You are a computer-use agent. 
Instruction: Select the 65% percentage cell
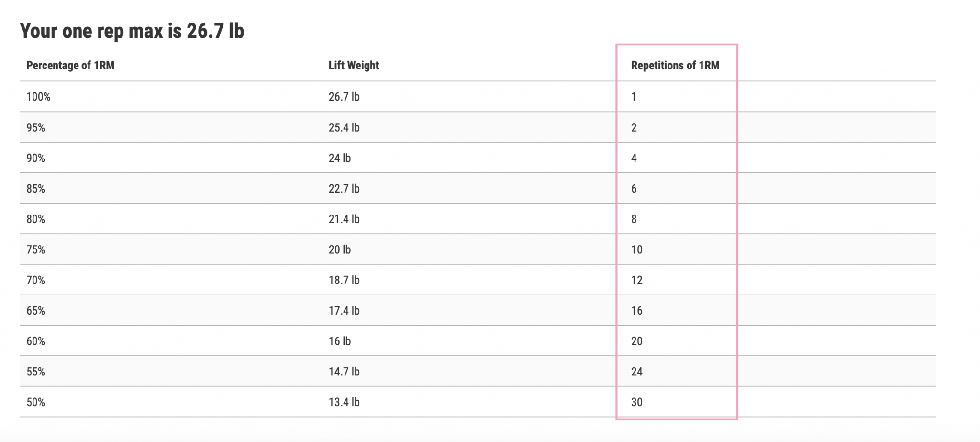pos(36,311)
